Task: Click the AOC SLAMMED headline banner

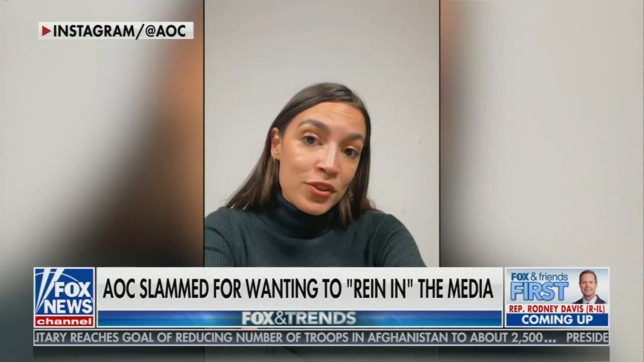Action: point(300,289)
